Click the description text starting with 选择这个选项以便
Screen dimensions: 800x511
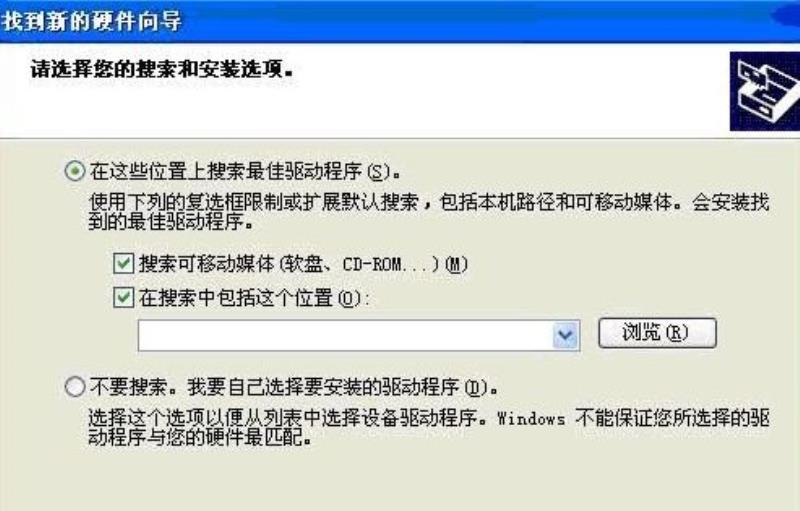(429, 427)
